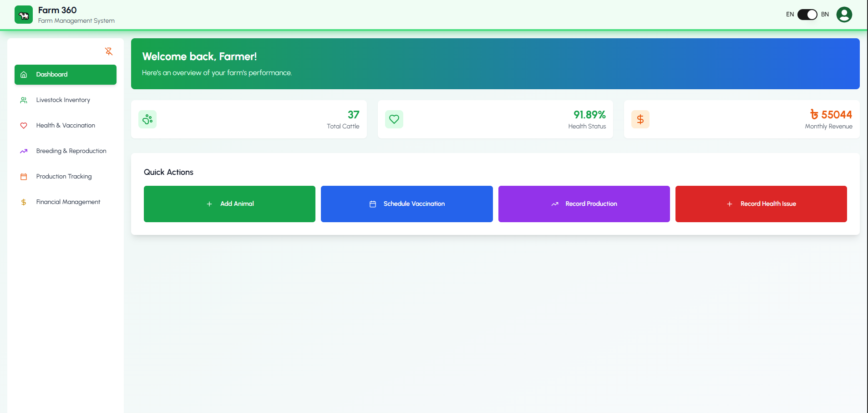
Task: Click the Schedule Vaccination button
Action: pyautogui.click(x=406, y=204)
